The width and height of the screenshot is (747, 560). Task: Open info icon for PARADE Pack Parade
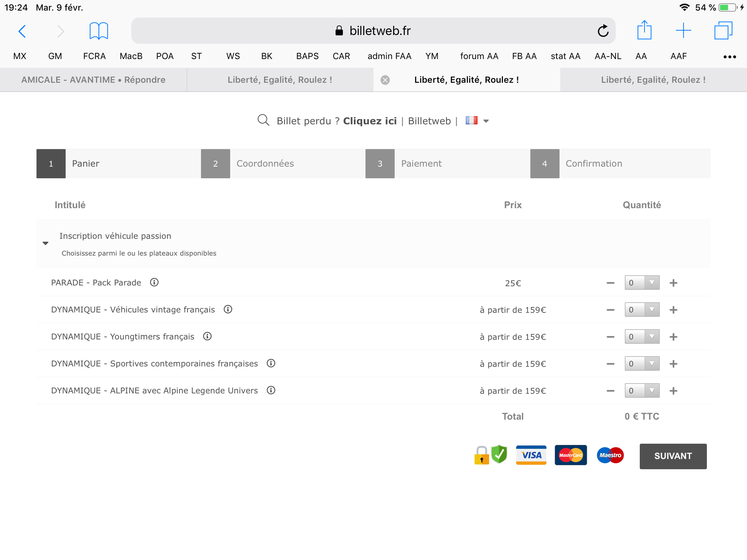(x=154, y=283)
